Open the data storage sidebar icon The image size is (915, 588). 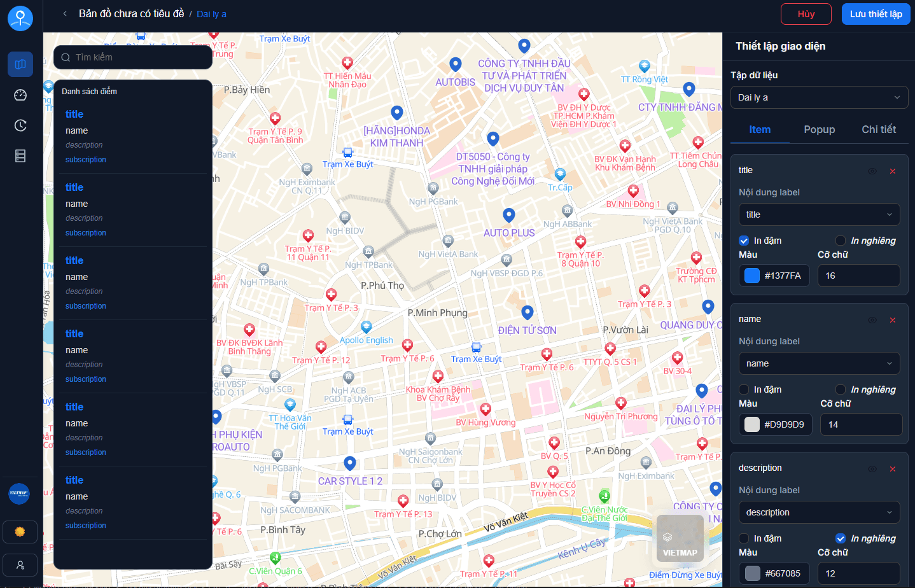click(20, 156)
